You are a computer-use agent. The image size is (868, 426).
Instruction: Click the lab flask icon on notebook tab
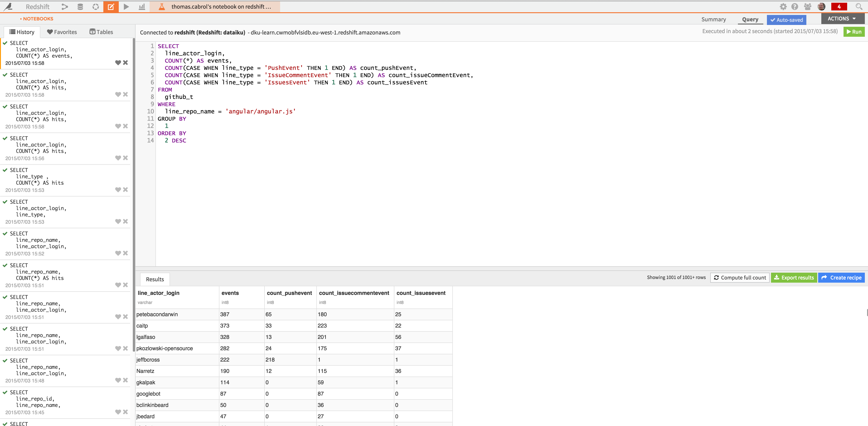[x=162, y=7]
